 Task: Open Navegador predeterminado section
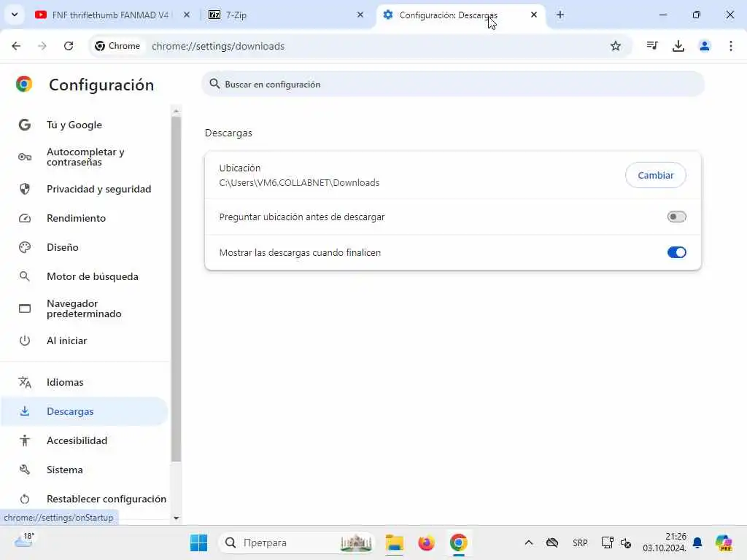[x=84, y=308]
